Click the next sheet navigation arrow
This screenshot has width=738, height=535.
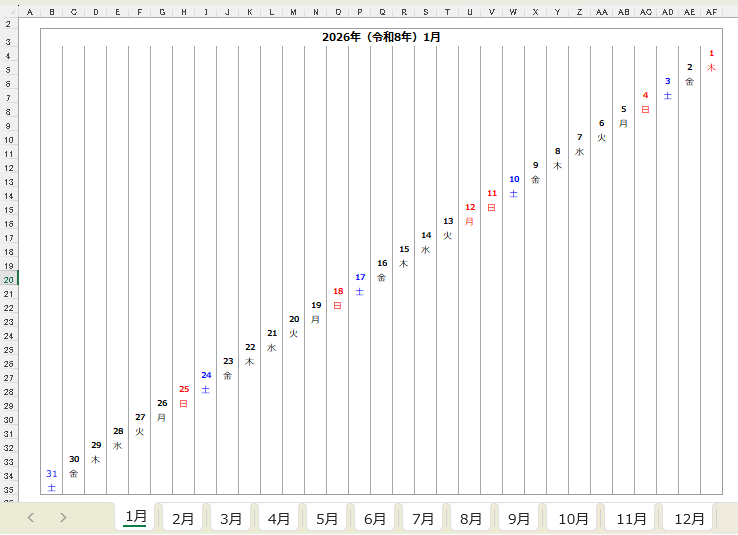pyautogui.click(x=63, y=517)
